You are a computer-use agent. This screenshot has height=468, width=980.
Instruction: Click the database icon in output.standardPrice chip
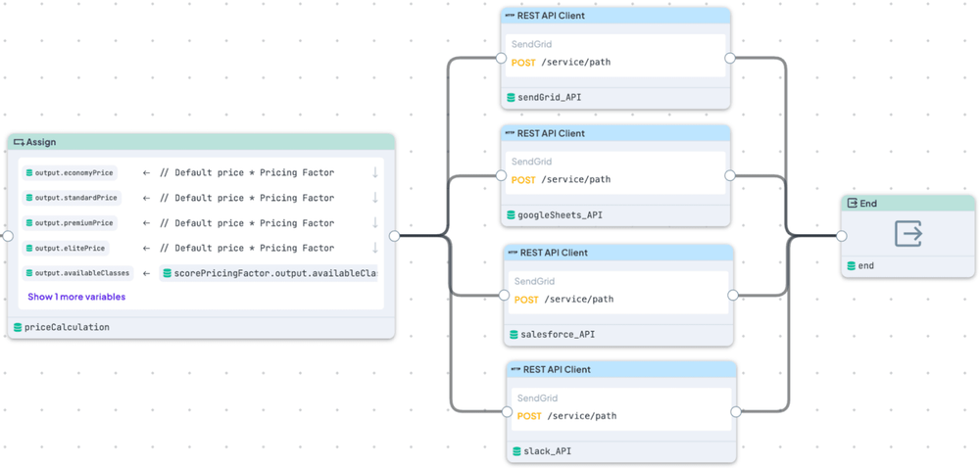[x=28, y=198]
